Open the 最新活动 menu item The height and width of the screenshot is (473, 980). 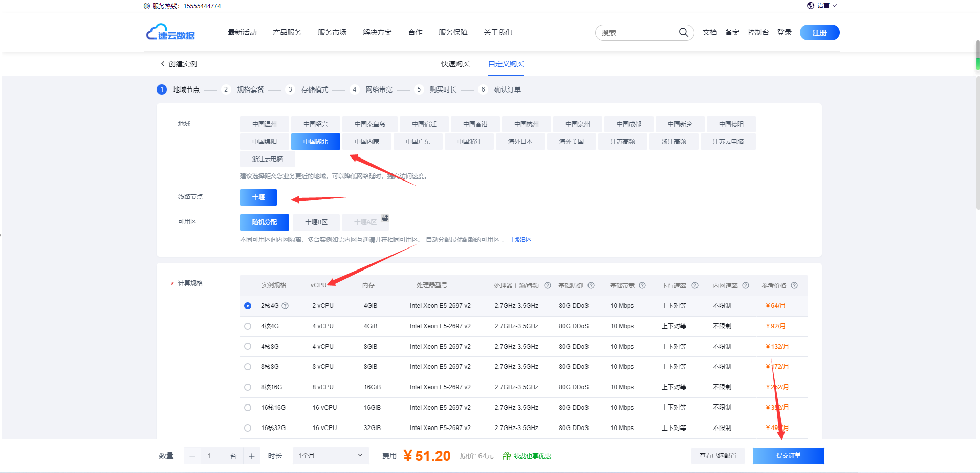click(x=242, y=32)
